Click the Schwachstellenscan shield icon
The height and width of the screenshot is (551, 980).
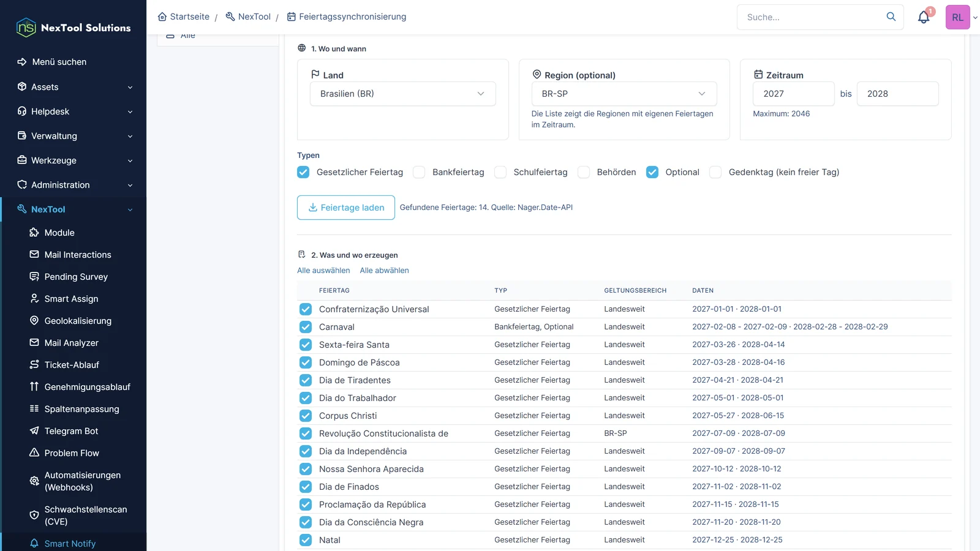(34, 515)
